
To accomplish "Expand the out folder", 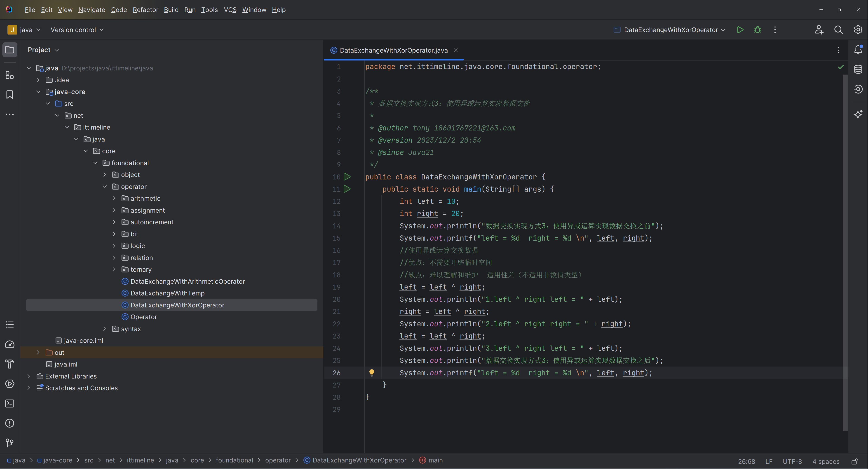I will 38,353.
